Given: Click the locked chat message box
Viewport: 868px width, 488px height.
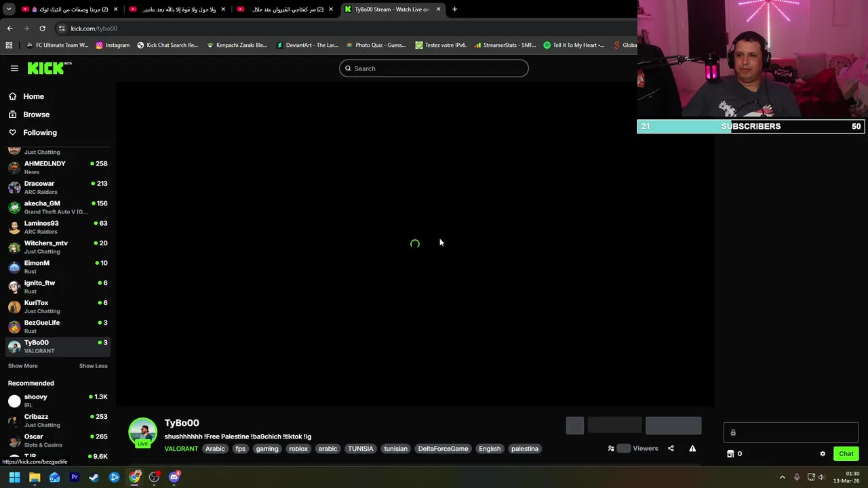Looking at the screenshot, I should (791, 432).
